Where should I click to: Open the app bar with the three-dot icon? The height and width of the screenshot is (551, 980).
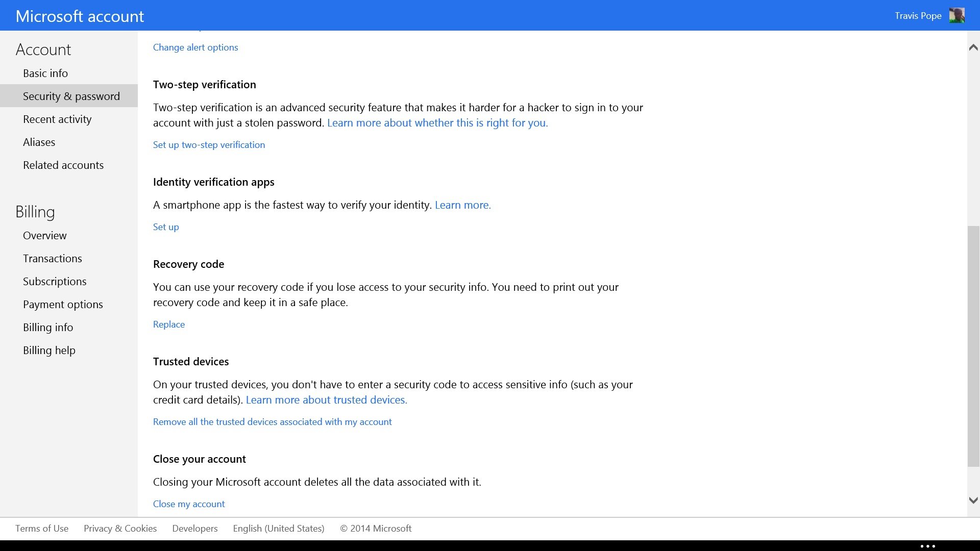[x=927, y=545]
